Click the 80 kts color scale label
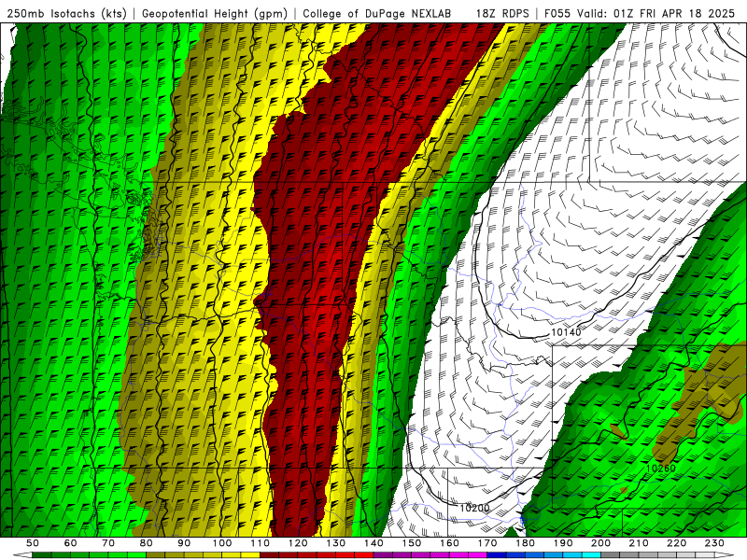Image resolution: width=747 pixels, height=560 pixels. pos(147,543)
